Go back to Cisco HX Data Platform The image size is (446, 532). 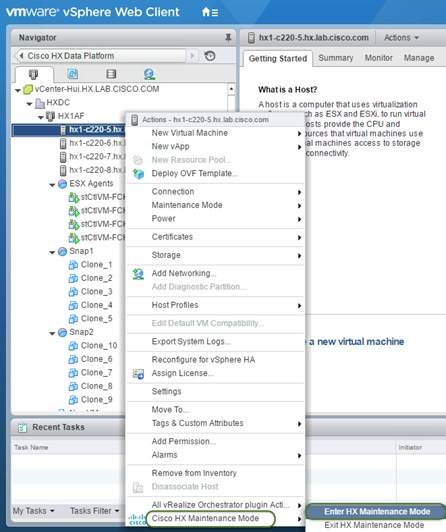[x=101, y=56]
